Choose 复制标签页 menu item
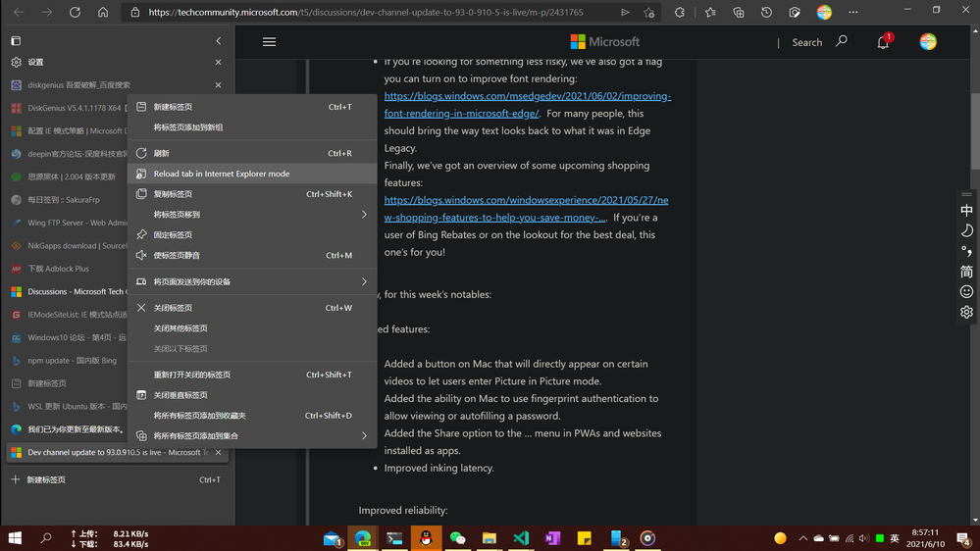980x551 pixels. [252, 194]
